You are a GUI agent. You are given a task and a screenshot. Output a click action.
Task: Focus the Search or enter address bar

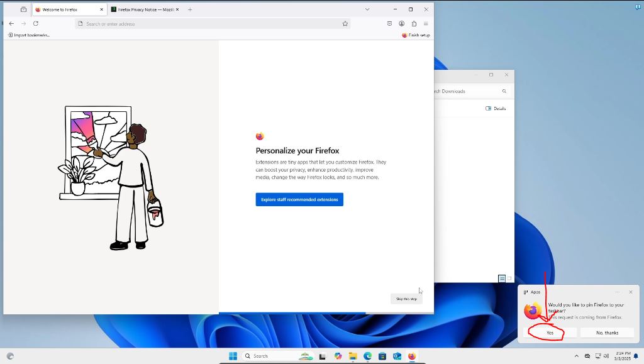coord(214,24)
